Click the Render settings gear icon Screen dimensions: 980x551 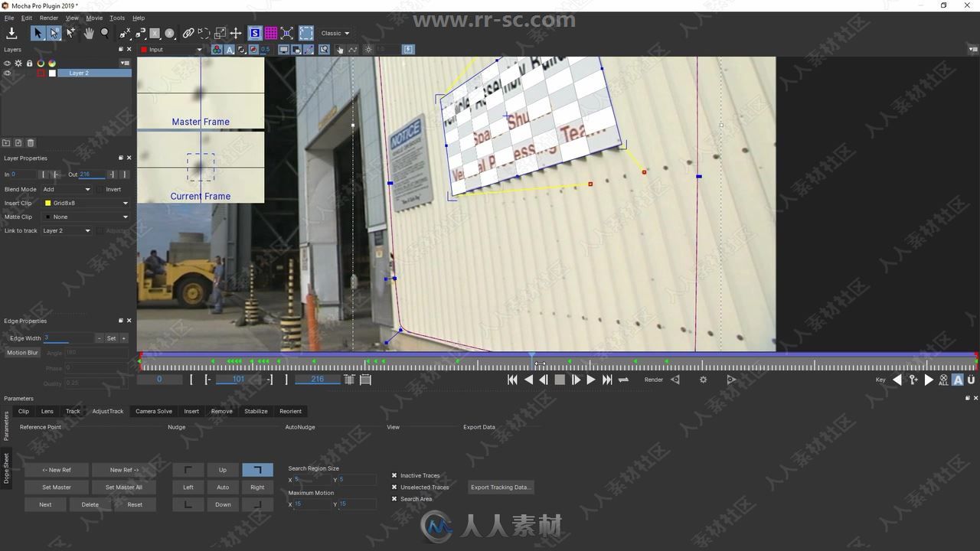[703, 380]
